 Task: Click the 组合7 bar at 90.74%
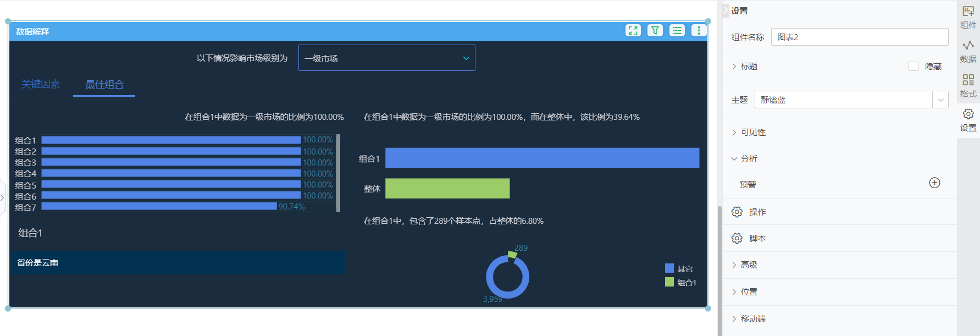tap(159, 207)
